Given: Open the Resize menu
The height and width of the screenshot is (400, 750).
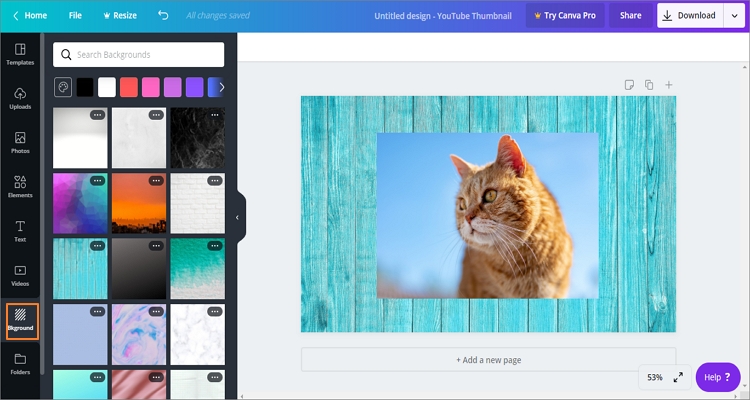Looking at the screenshot, I should pos(120,15).
